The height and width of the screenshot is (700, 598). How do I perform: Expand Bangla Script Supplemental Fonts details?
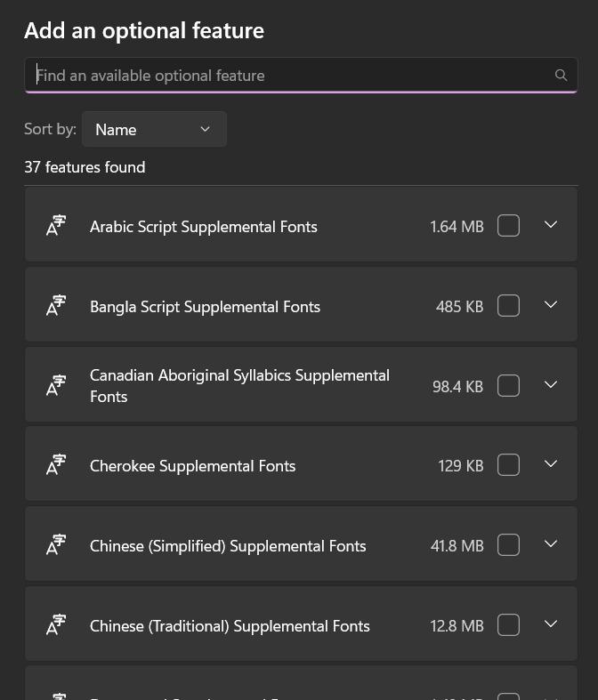pos(551,305)
